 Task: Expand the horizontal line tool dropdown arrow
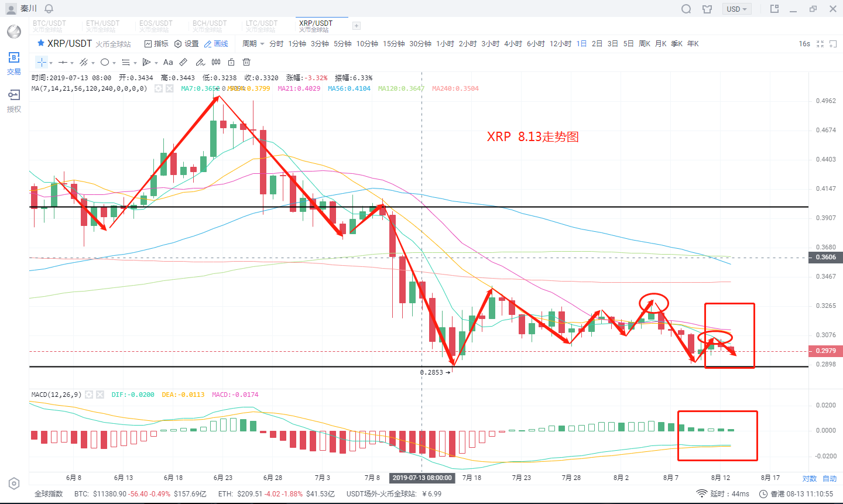click(x=72, y=63)
